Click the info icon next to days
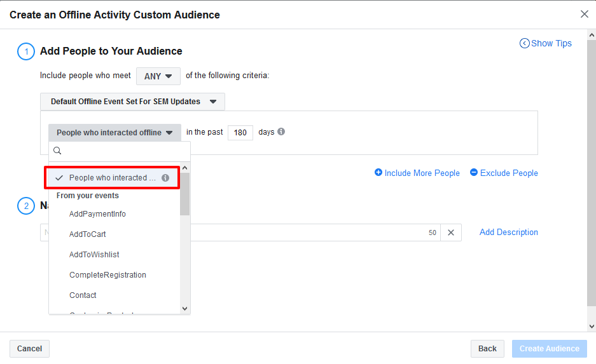Viewport: 596px width, 364px height. pos(281,131)
